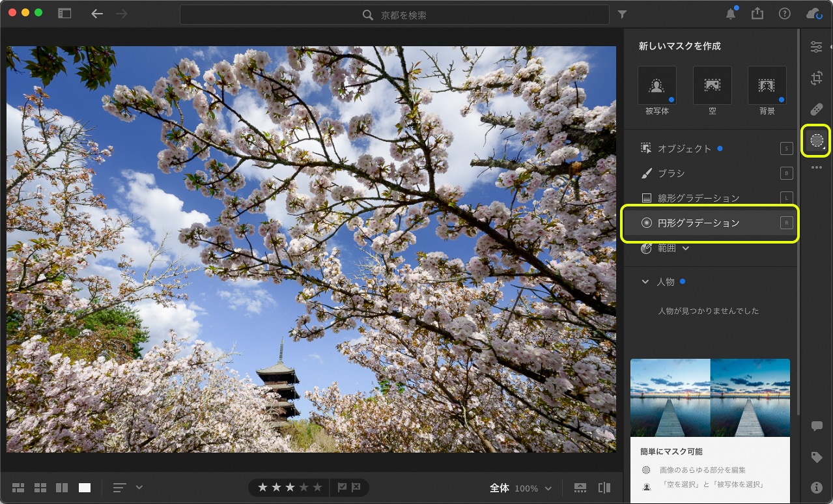Switch to detail single-photo view
833x504 pixels.
[85, 487]
